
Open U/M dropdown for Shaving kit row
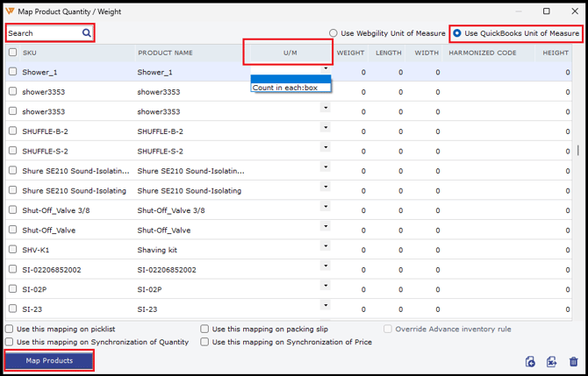[x=326, y=245]
